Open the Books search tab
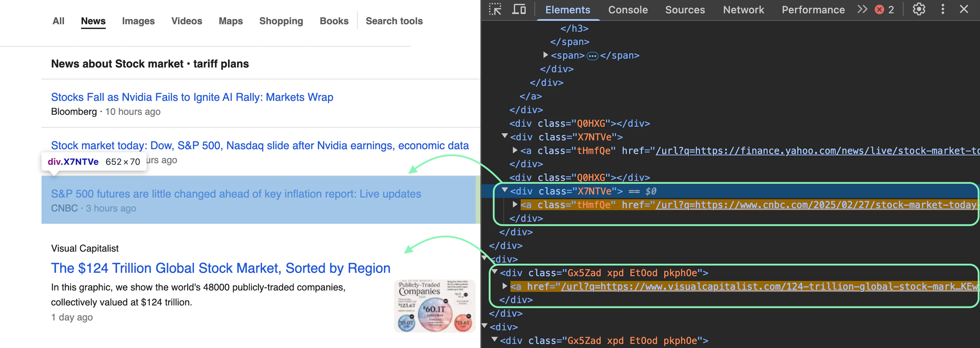Image resolution: width=980 pixels, height=348 pixels. pyautogui.click(x=334, y=21)
